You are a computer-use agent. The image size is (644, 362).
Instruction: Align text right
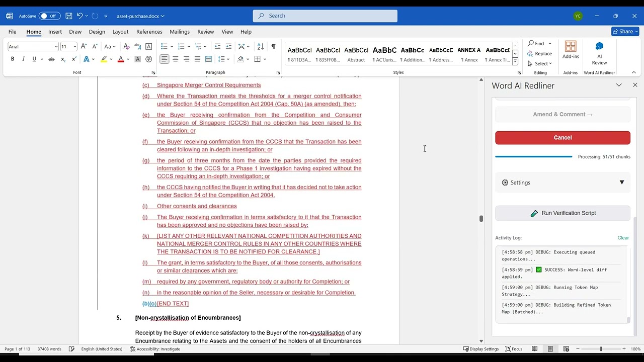tap(187, 59)
